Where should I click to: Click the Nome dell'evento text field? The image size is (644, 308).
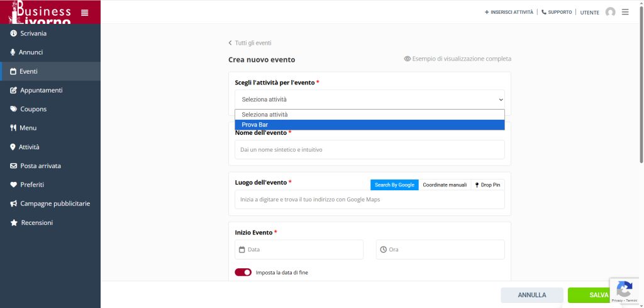click(369, 150)
